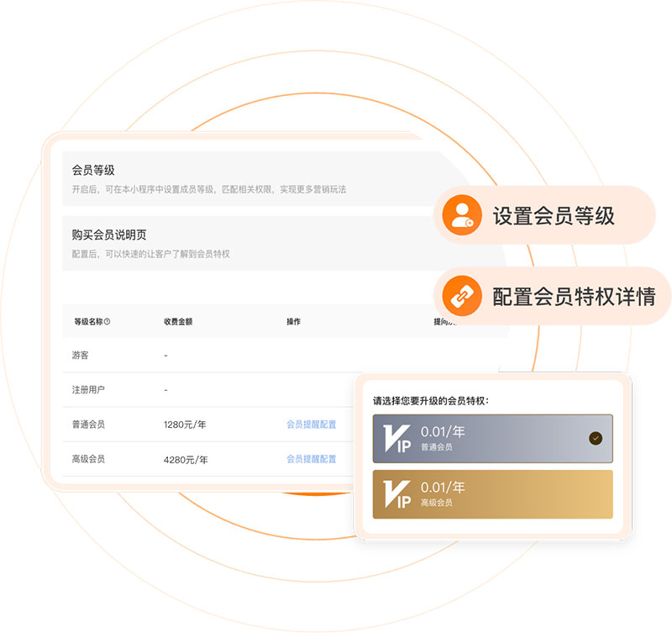Select the 0.01/年 price on the gold card
672x633 pixels.
[443, 487]
